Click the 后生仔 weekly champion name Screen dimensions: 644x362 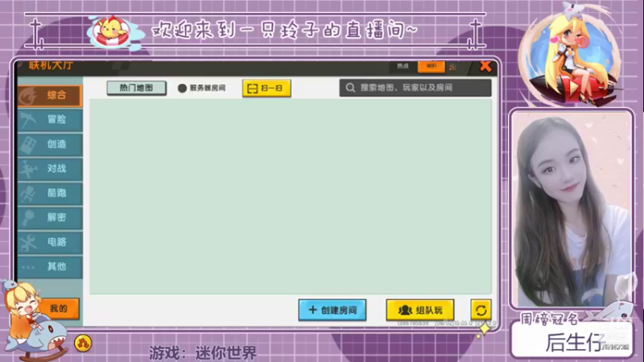575,343
